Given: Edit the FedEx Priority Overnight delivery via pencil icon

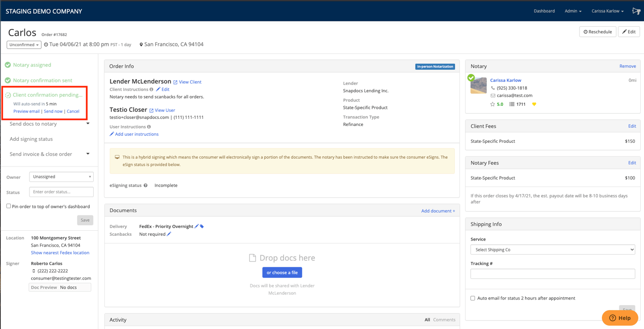Looking at the screenshot, I should [197, 226].
